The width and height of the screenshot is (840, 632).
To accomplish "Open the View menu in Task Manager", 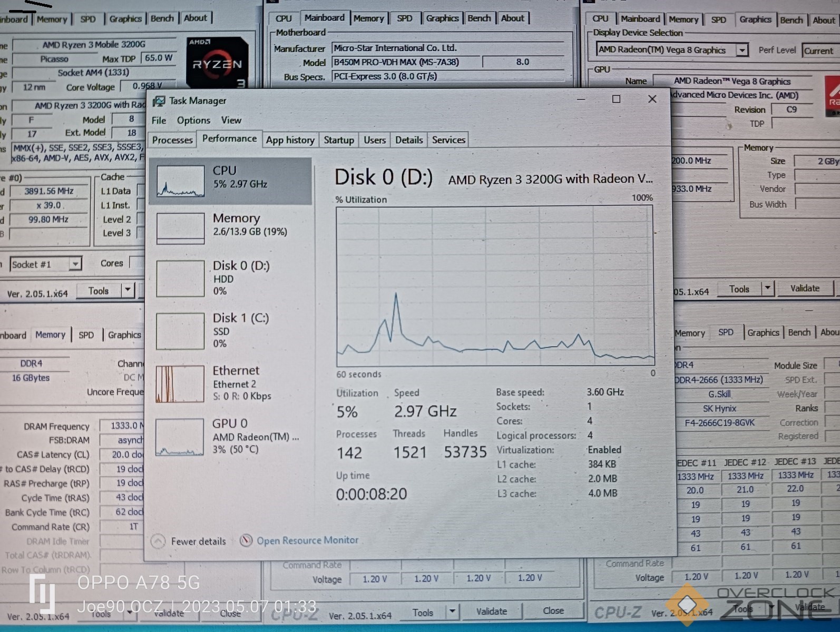I will (x=231, y=121).
